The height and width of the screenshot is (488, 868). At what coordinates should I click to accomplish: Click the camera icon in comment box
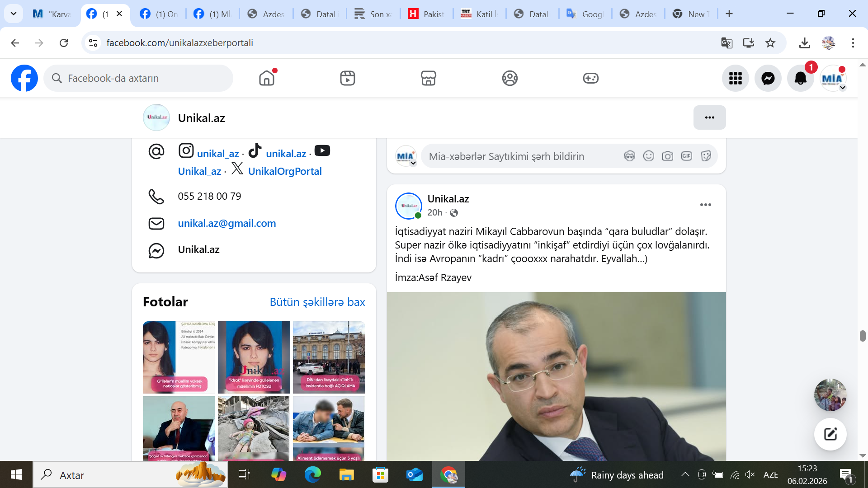(x=667, y=156)
